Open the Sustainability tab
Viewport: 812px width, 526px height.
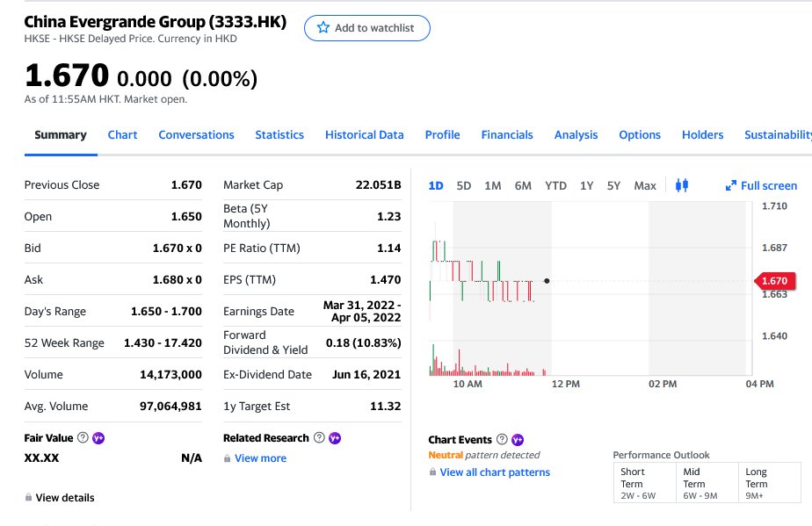(778, 135)
